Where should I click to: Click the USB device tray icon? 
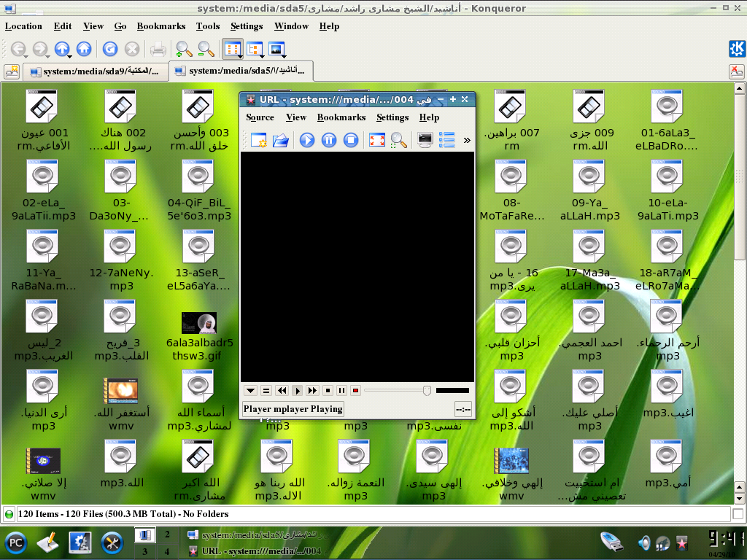tap(611, 542)
